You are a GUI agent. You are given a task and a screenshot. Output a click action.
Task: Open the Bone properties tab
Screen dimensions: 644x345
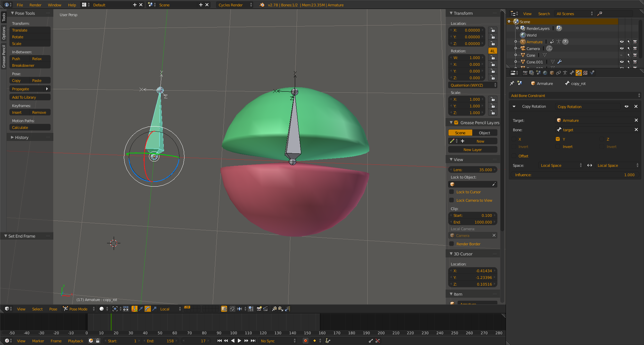[572, 73]
